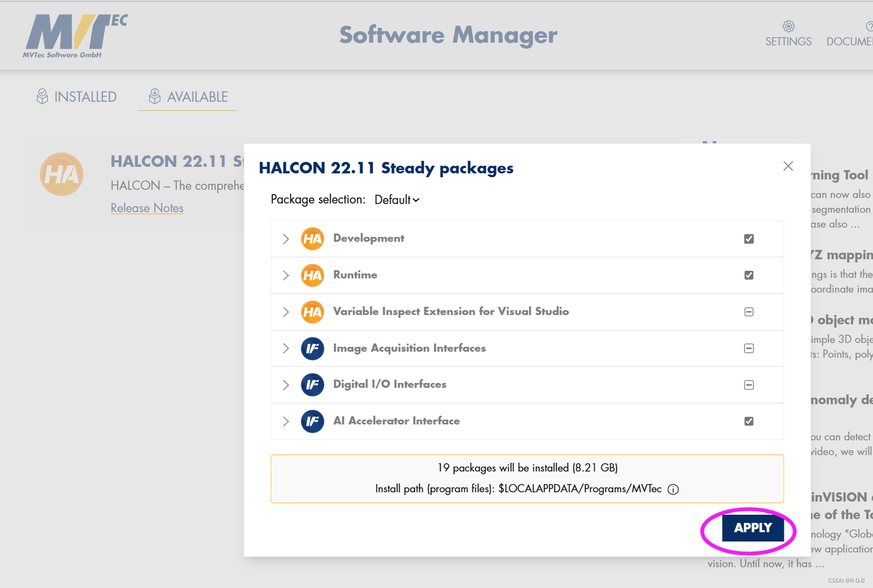Click the install path $LOCALAPPDATA text
This screenshot has width=873, height=588.
[580, 489]
